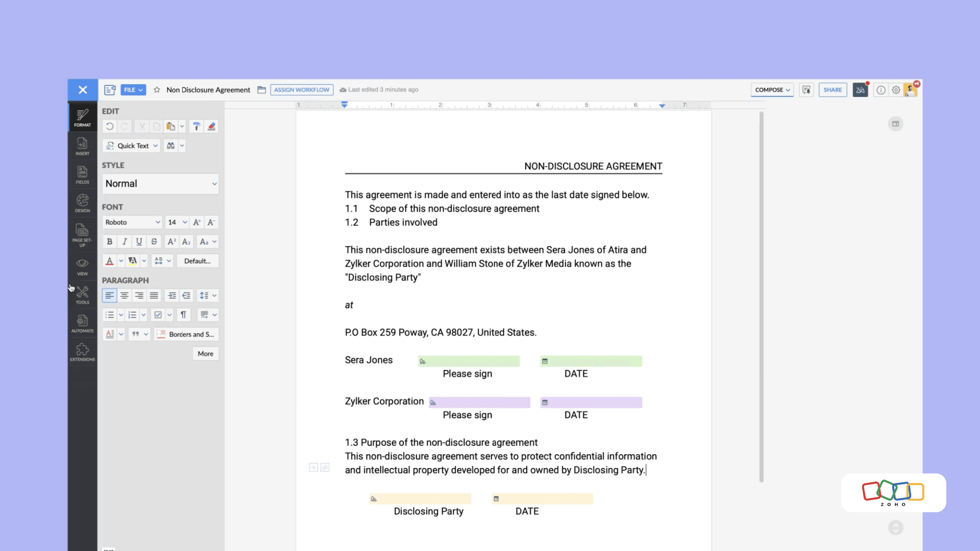
Task: Expand the Normal style dropdown
Action: coord(160,184)
